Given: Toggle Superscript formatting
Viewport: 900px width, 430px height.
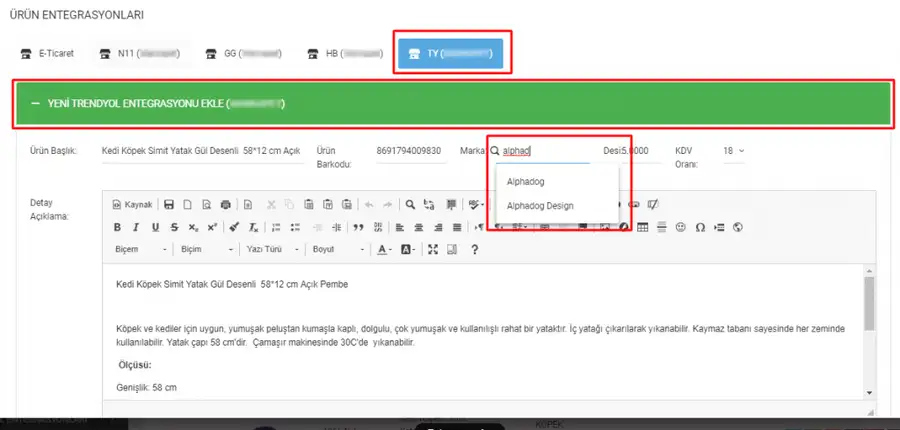Looking at the screenshot, I should [x=212, y=227].
